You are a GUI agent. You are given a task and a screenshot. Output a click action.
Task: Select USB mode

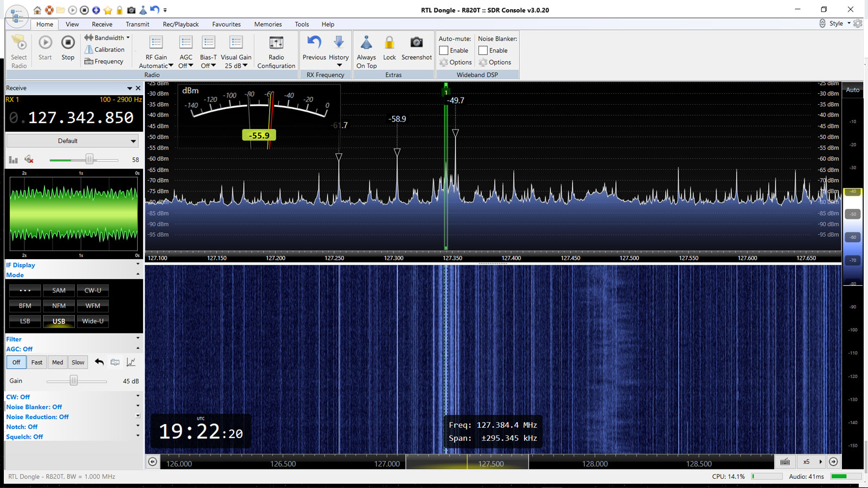(59, 321)
